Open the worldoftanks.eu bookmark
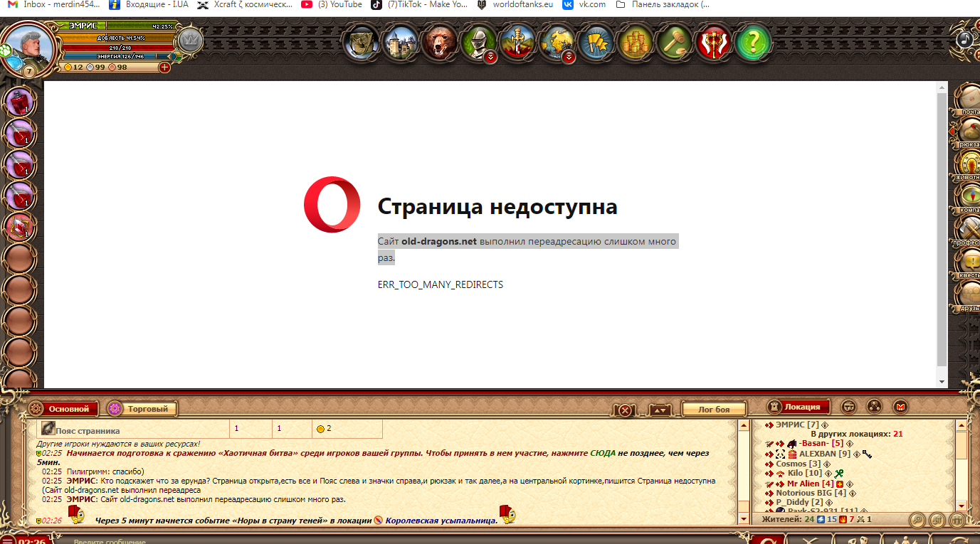The height and width of the screenshot is (544, 980). coord(515,4)
